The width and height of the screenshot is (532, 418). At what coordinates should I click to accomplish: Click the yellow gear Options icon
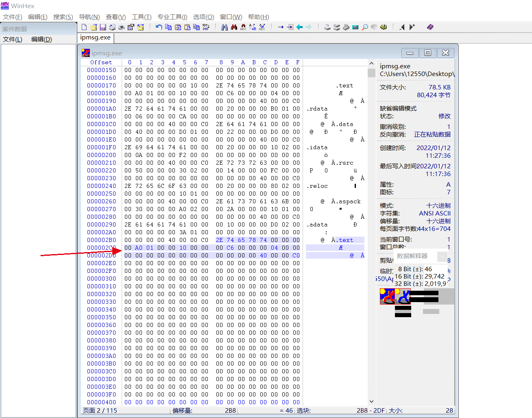point(383,27)
